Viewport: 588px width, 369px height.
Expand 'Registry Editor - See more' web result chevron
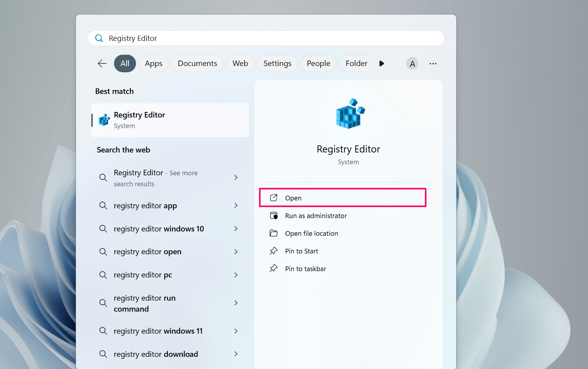236,178
